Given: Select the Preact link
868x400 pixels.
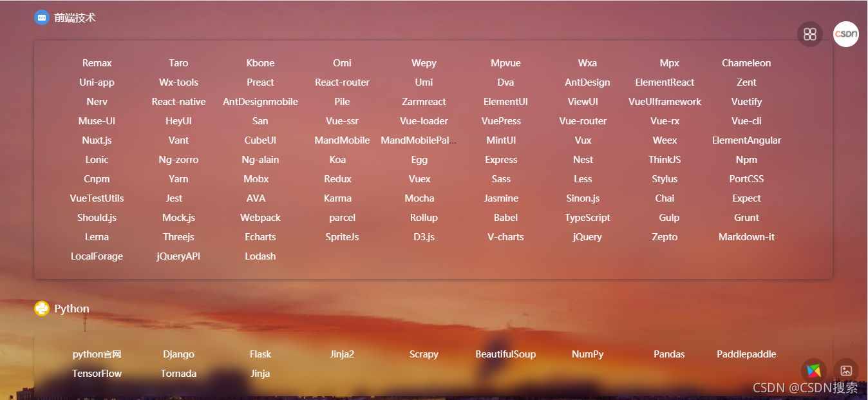Looking at the screenshot, I should (x=261, y=82).
